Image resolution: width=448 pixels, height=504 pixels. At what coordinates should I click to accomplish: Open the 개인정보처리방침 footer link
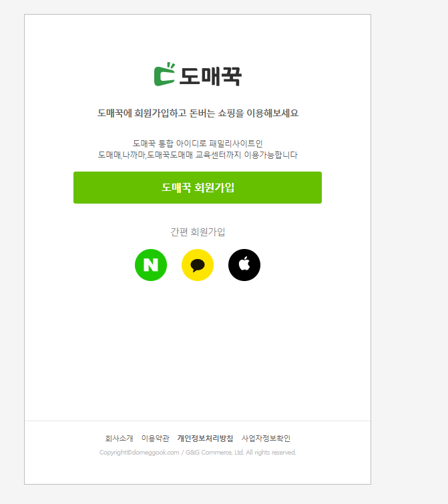coord(205,439)
